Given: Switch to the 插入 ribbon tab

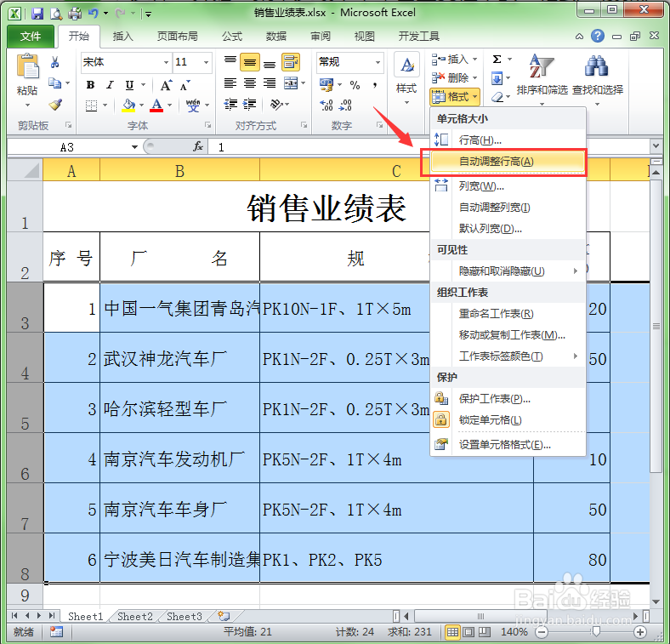Looking at the screenshot, I should [x=122, y=37].
